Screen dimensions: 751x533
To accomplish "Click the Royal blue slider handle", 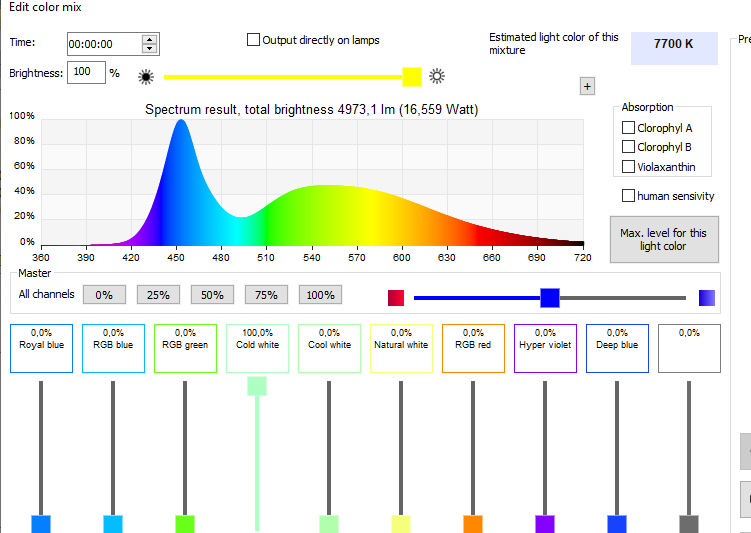I will pyautogui.click(x=41, y=524).
